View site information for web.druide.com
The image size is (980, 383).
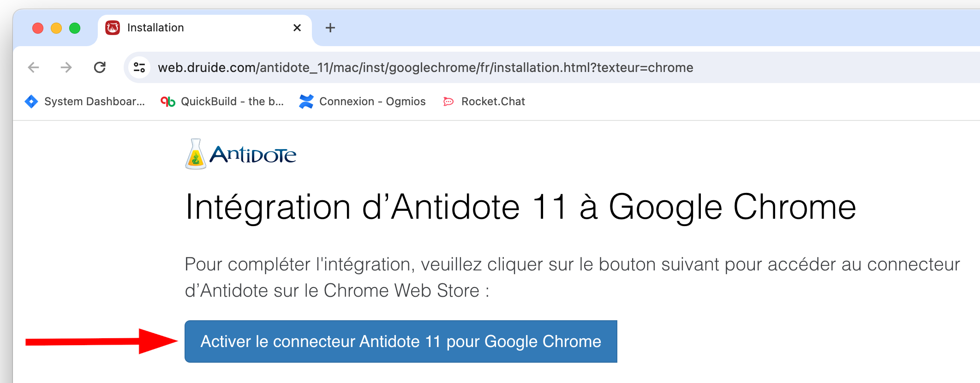(139, 67)
